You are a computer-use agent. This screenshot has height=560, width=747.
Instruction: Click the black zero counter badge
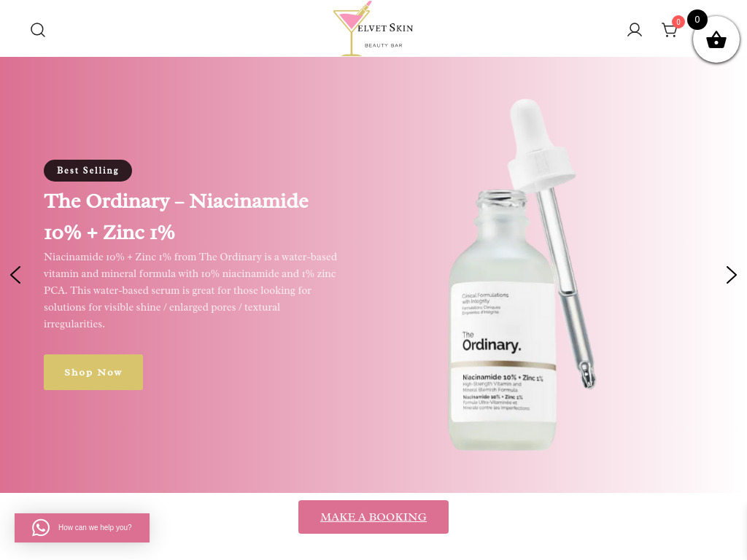697,20
